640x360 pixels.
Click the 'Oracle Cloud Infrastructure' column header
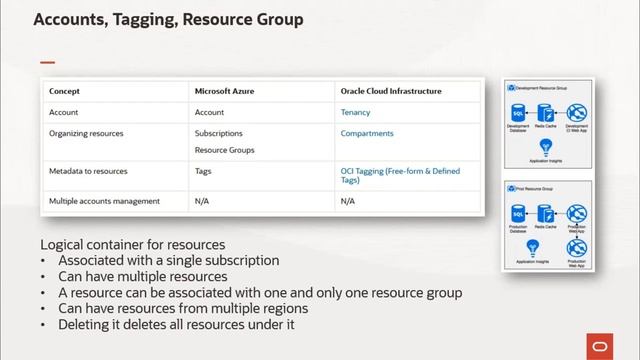391,91
